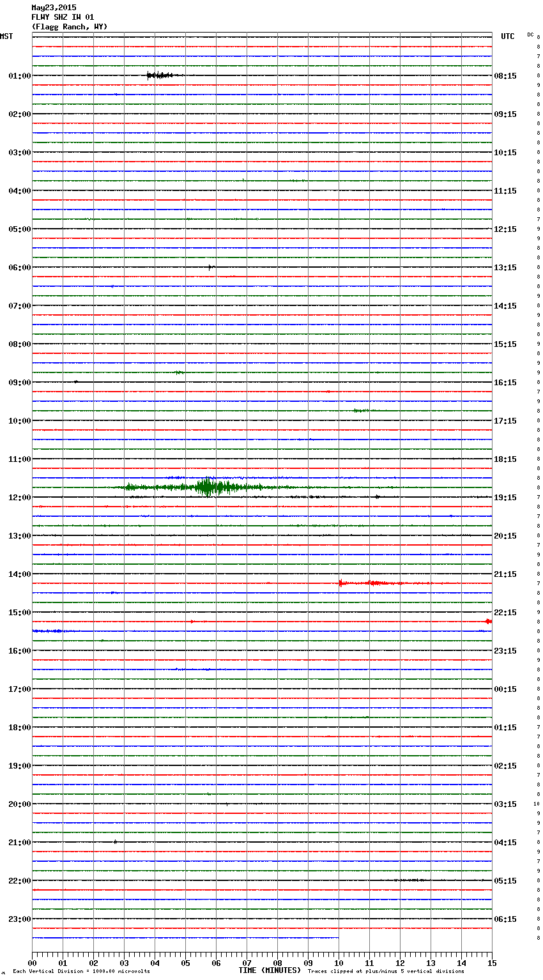The width and height of the screenshot is (543, 980).
Task: Click the 06:15 UTC time label
Action: coord(505,919)
